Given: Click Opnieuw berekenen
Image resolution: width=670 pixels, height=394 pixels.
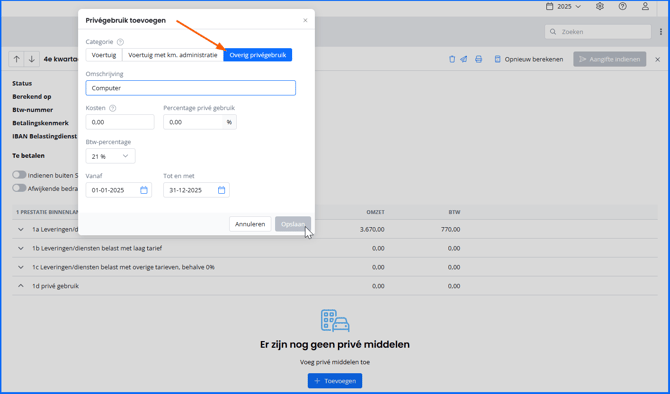Looking at the screenshot, I should pyautogui.click(x=529, y=59).
